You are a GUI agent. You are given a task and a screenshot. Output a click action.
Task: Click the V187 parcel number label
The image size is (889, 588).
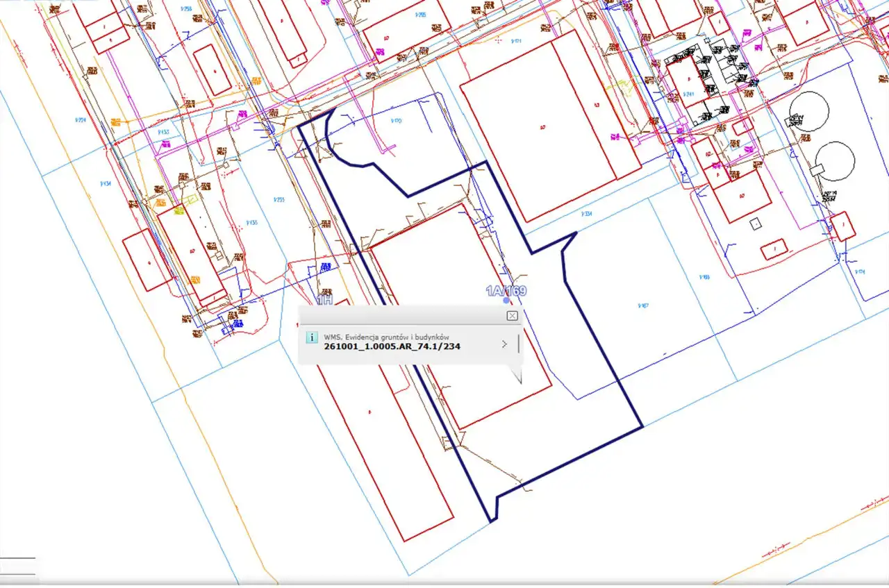coord(642,305)
